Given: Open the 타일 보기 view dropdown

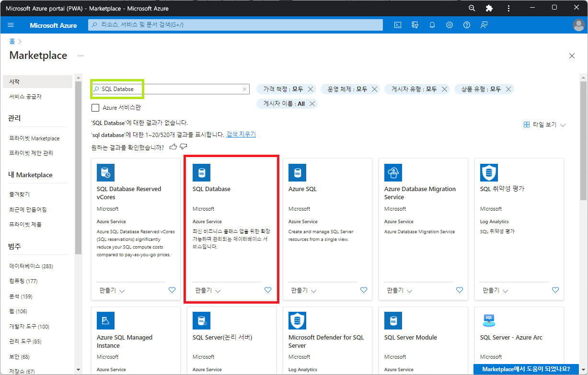Looking at the screenshot, I should coord(544,125).
